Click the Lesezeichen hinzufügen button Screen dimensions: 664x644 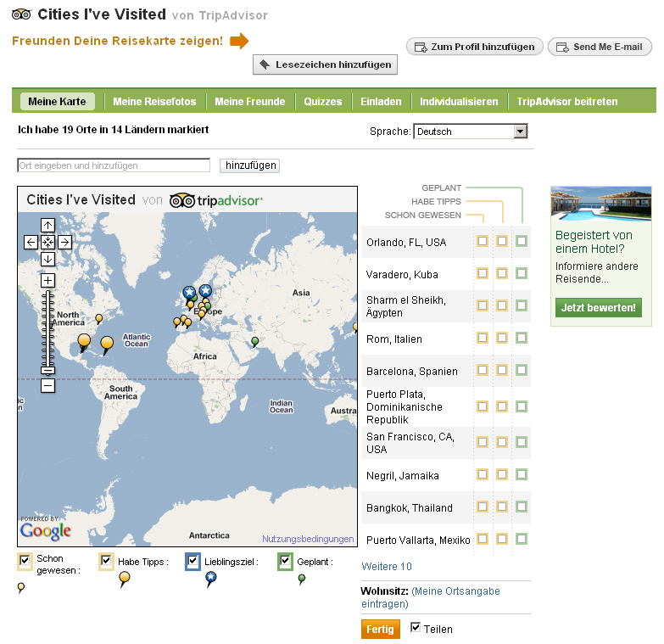pos(325,64)
